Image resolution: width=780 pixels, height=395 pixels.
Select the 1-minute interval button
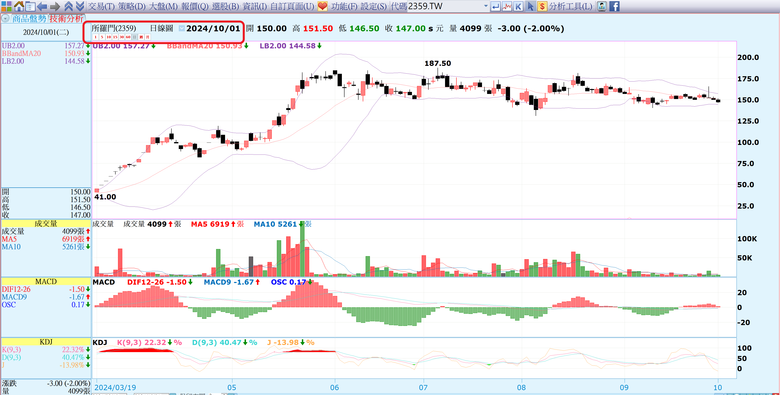95,37
